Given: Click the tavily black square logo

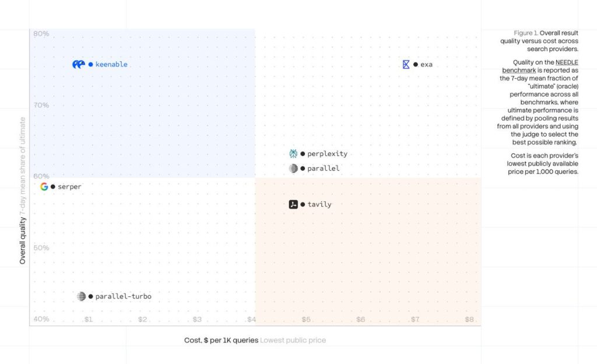Looking at the screenshot, I should tap(293, 204).
